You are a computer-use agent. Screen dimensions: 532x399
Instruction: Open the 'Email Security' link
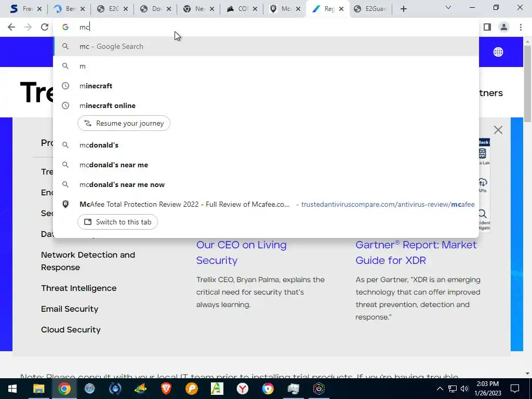click(x=70, y=309)
